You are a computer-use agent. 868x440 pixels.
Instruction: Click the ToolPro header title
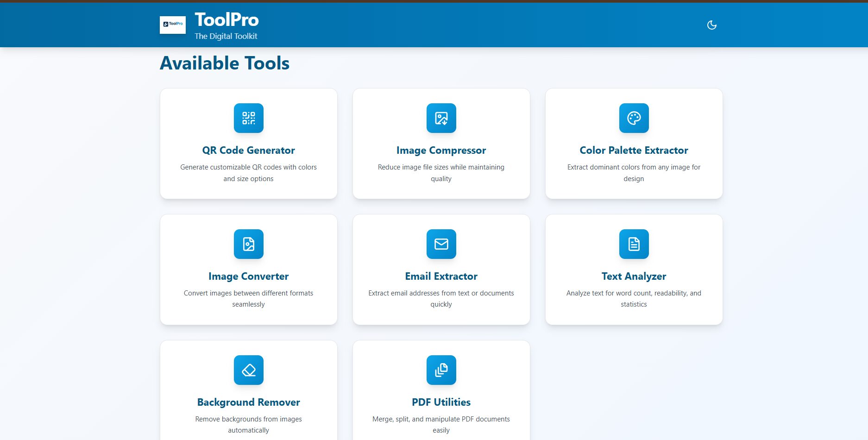tap(226, 20)
